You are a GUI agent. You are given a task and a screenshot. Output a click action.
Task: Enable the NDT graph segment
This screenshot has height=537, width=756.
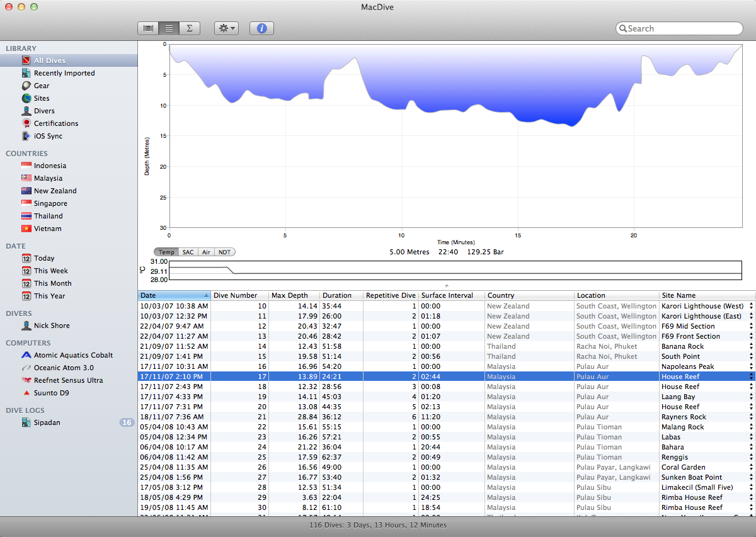224,252
